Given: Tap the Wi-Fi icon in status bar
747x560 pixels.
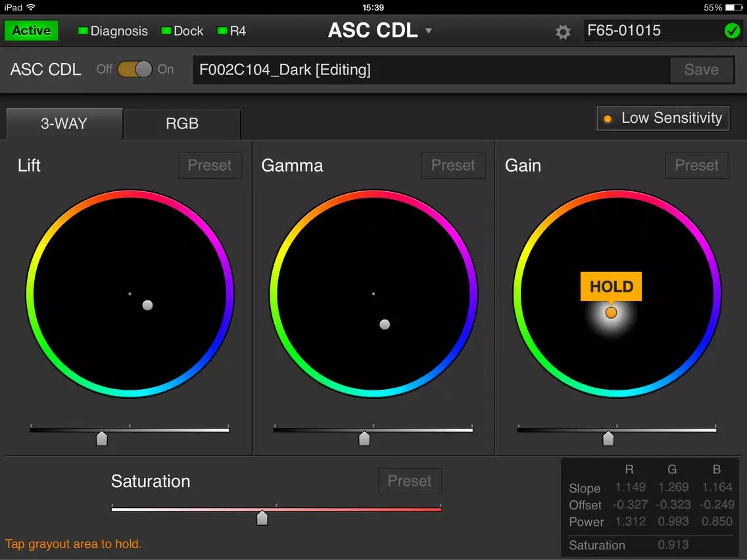Looking at the screenshot, I should (x=31, y=7).
